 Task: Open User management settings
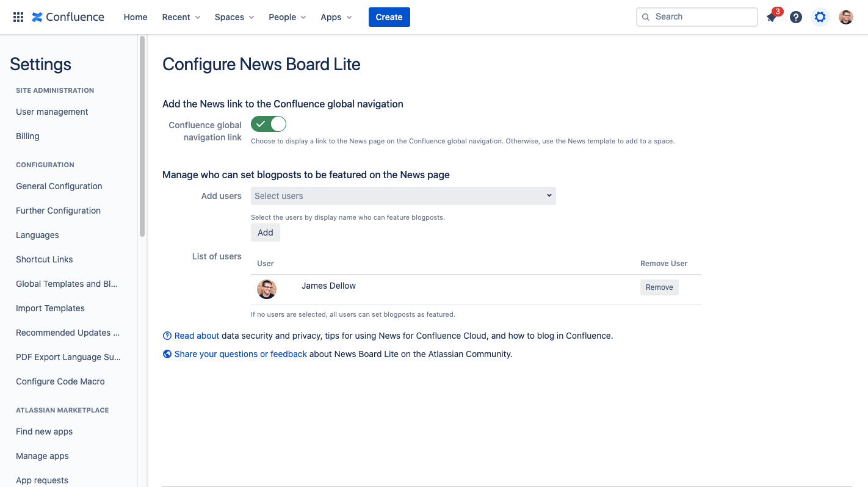click(x=52, y=112)
